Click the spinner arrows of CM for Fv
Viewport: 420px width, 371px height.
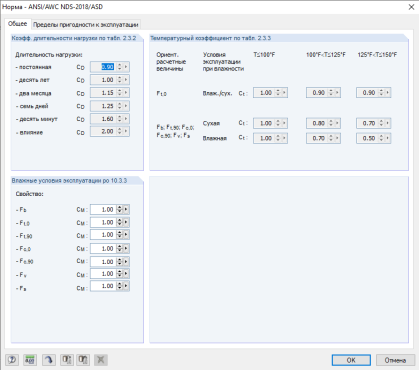point(120,274)
